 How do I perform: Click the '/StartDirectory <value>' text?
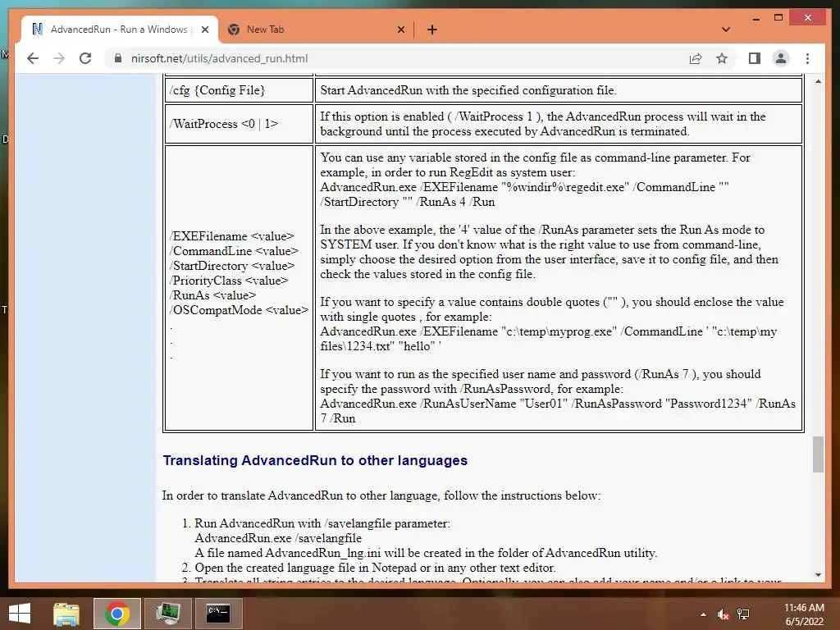click(x=232, y=266)
